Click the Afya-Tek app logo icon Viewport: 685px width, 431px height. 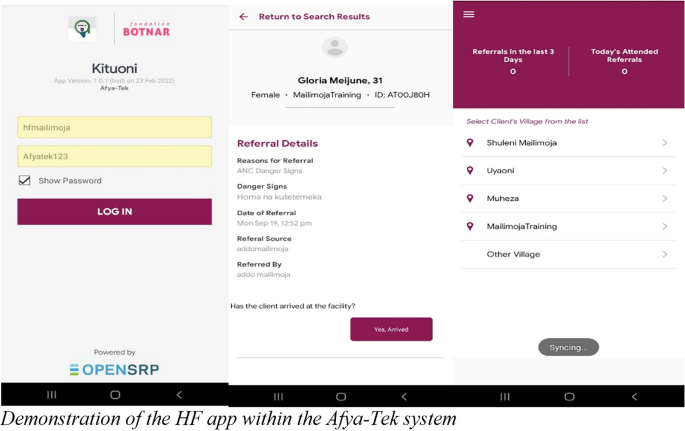(82, 28)
